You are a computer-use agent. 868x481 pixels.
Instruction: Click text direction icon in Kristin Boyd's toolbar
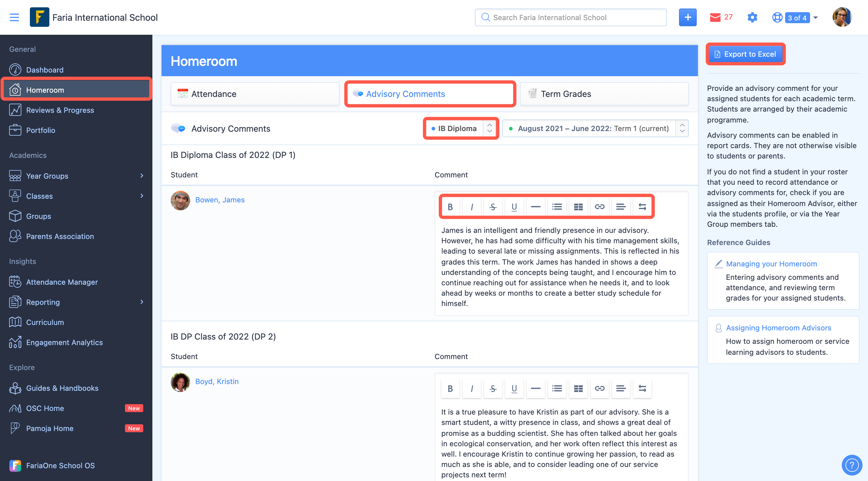pos(642,389)
